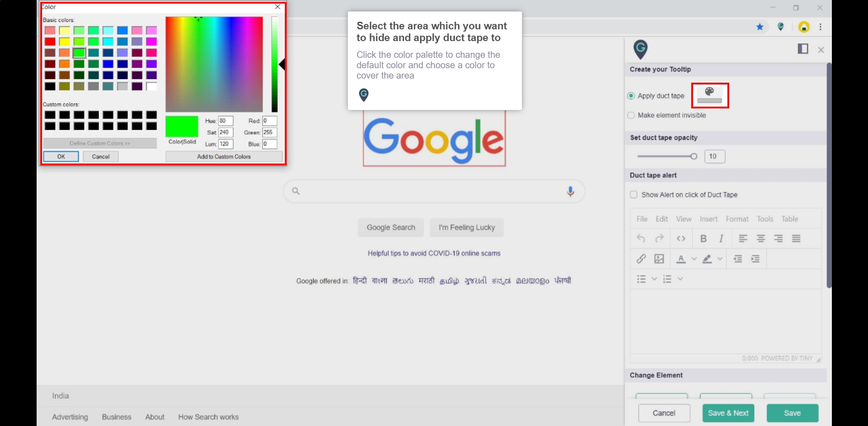868x426 pixels.
Task: Toggle sidebar dock position icon
Action: 803,49
